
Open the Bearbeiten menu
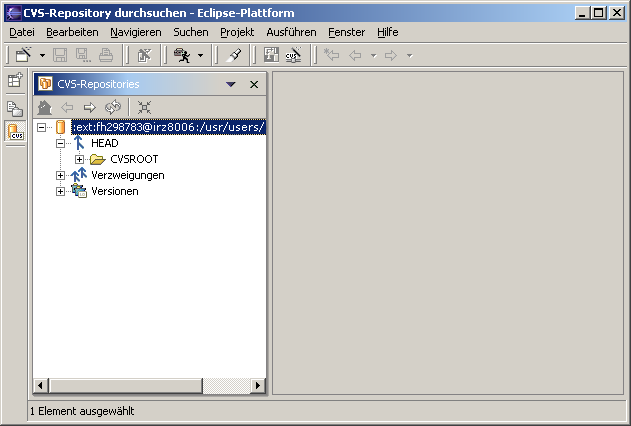pos(72,32)
